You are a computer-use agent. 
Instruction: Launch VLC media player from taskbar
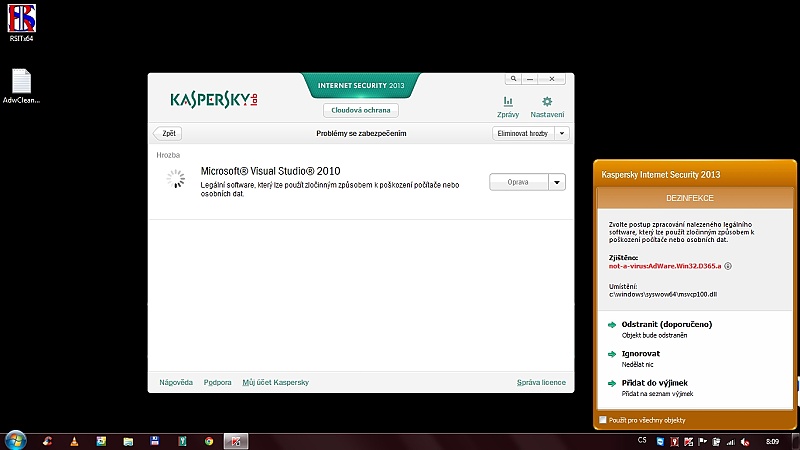coord(74,441)
